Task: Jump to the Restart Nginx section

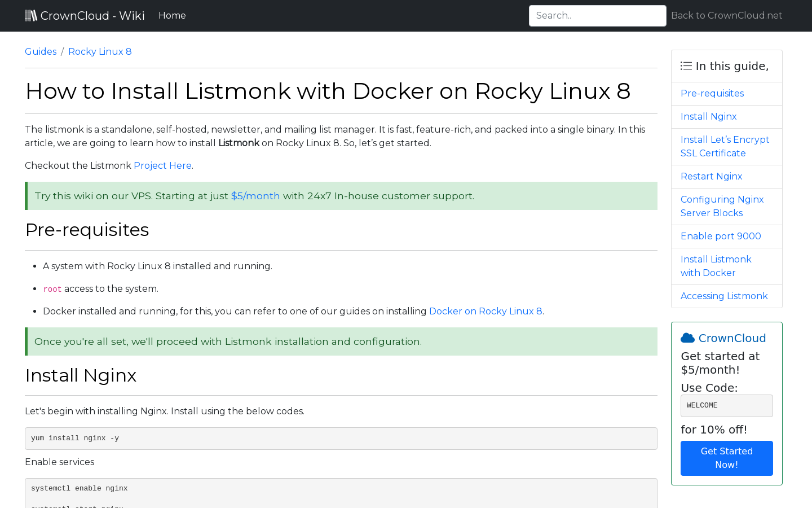Action: [711, 176]
